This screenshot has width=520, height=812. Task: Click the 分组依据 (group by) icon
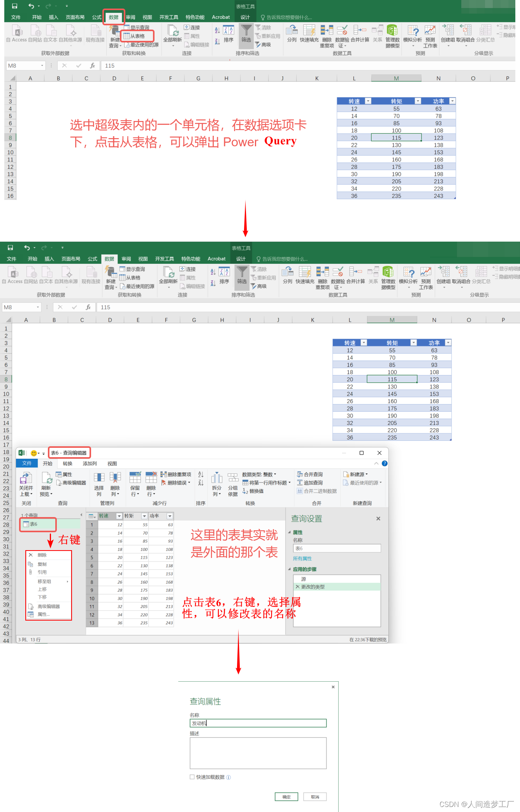[x=233, y=484]
